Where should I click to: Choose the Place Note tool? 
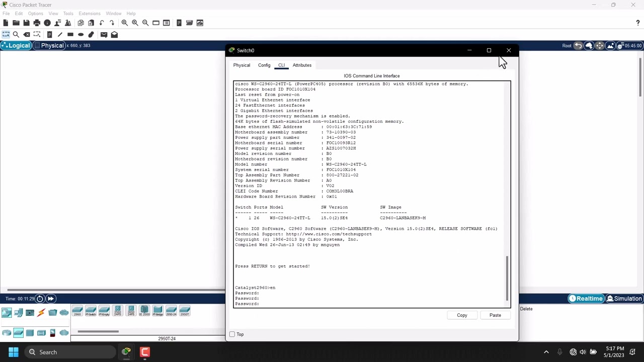[x=49, y=35]
